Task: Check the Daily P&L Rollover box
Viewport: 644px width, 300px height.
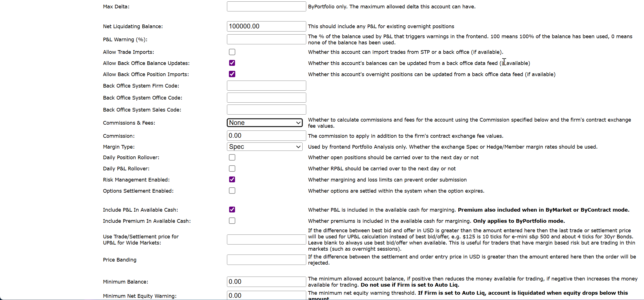Action: coord(232,168)
